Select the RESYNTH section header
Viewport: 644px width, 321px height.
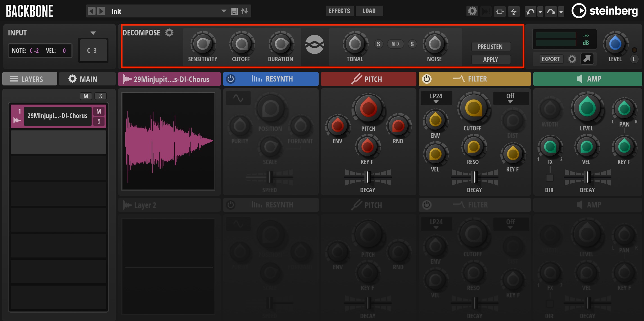271,79
